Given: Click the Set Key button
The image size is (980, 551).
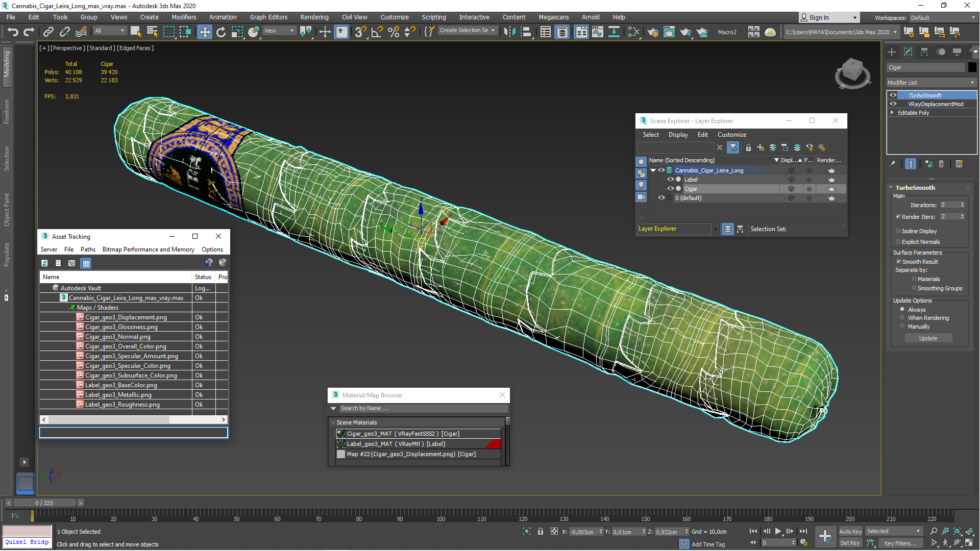Looking at the screenshot, I should click(x=850, y=543).
